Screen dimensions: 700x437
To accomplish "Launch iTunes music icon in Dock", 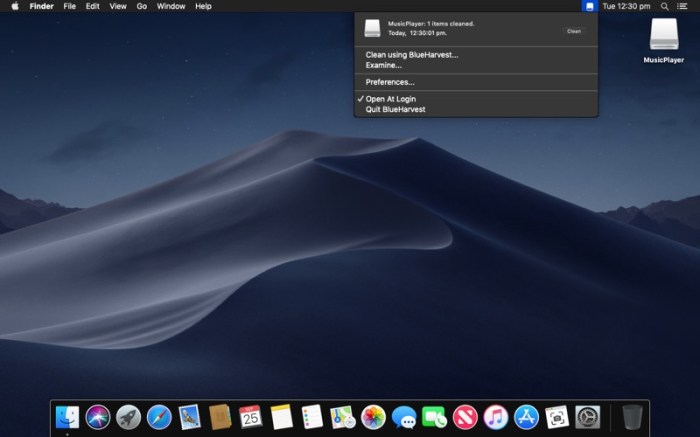I will click(x=496, y=417).
